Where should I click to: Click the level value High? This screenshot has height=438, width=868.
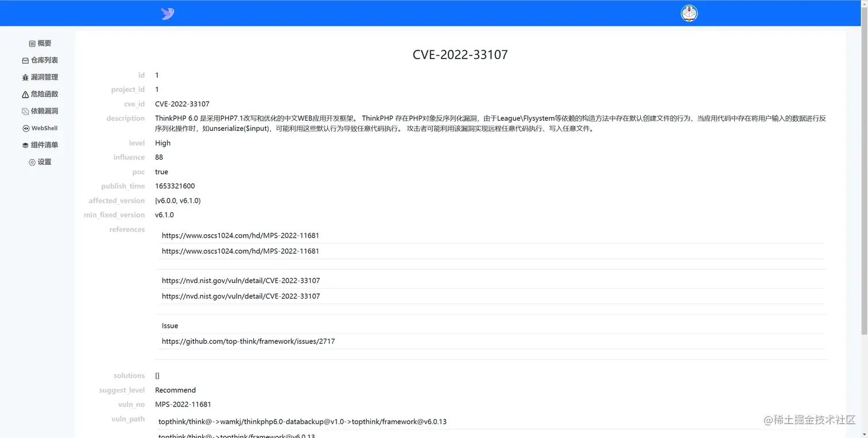click(163, 143)
